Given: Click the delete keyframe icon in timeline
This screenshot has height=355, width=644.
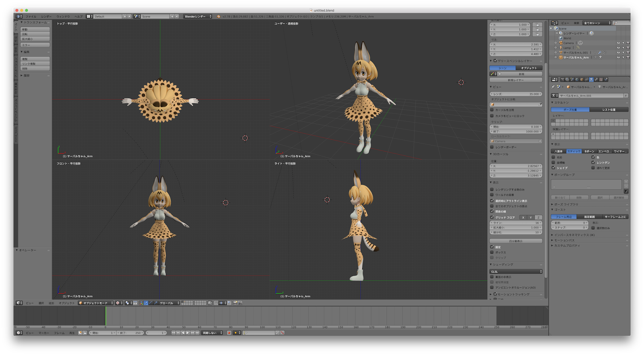Looking at the screenshot, I should point(282,333).
